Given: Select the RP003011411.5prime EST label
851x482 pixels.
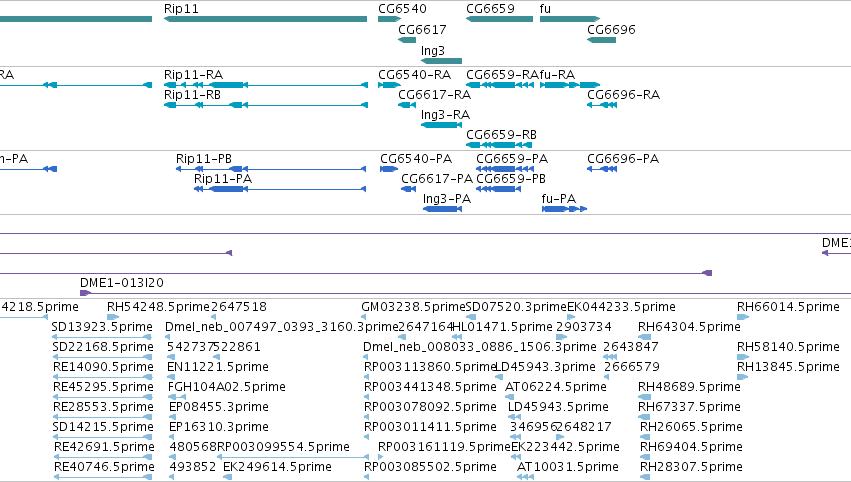Looking at the screenshot, I should coord(430,428).
